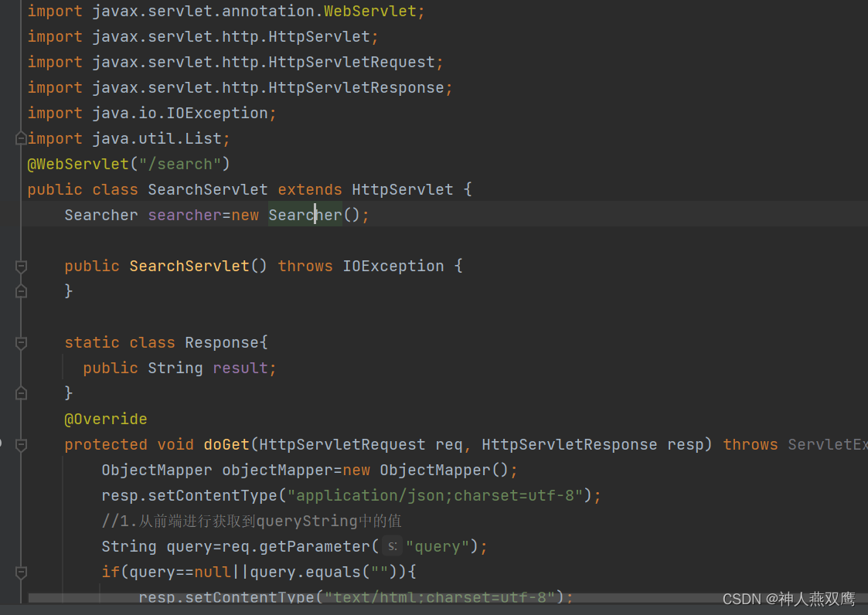868x615 pixels.
Task: Collapse the doGet method fold marker
Action: [21, 445]
